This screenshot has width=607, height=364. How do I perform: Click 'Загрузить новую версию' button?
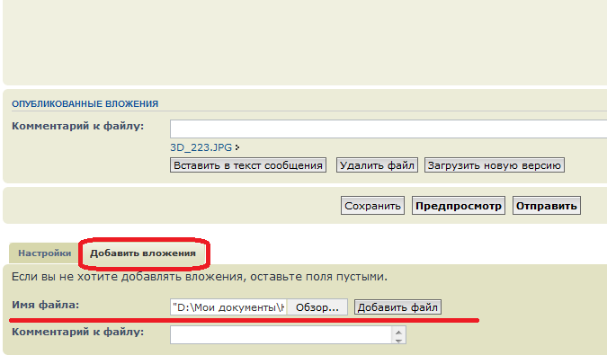click(494, 165)
